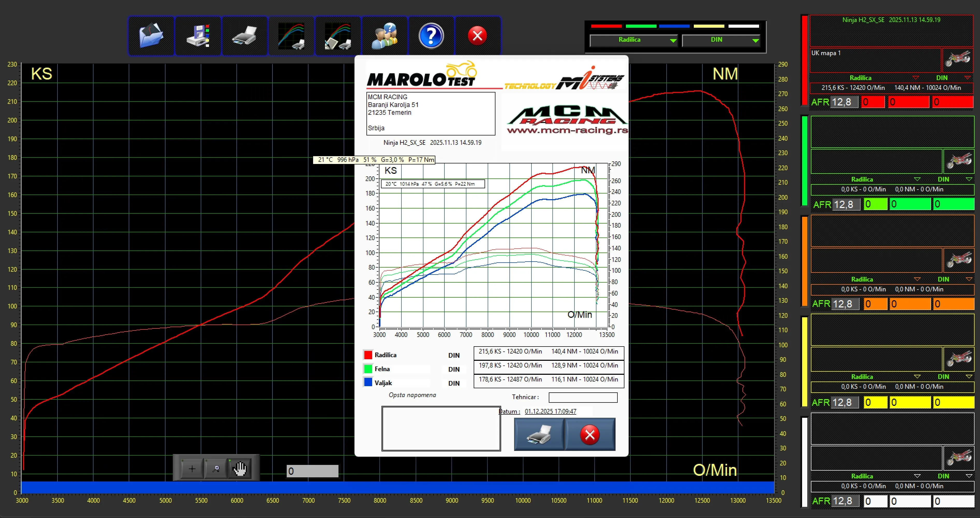Open the help documentation
The image size is (980, 518).
pos(431,35)
